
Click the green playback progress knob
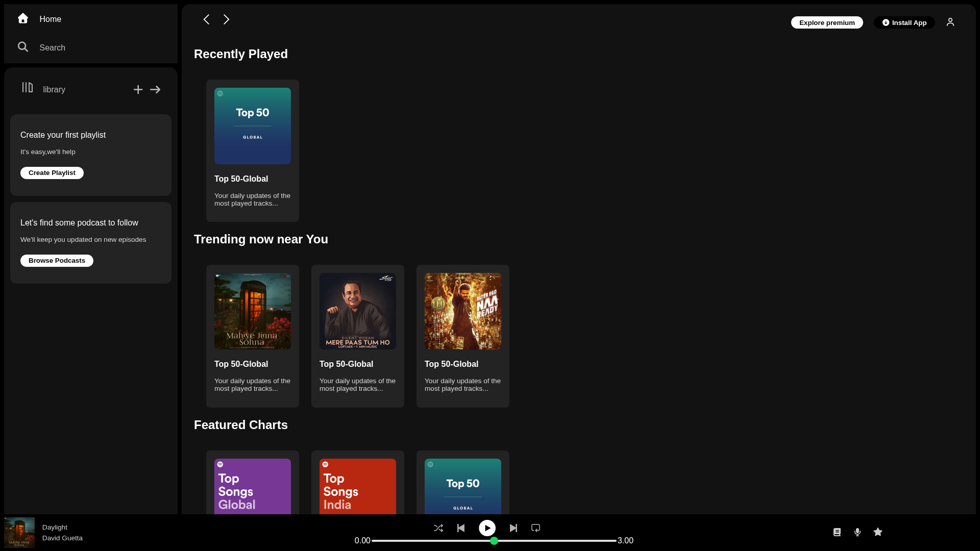tap(494, 541)
